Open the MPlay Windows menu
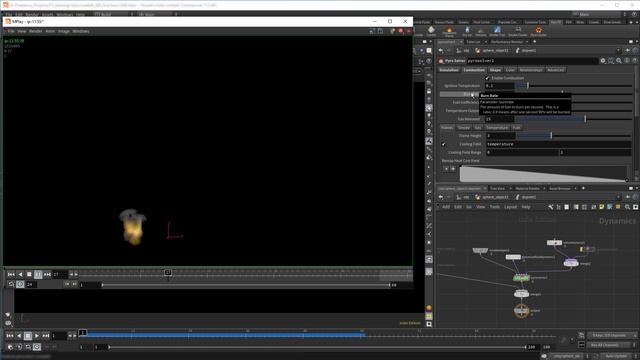 click(x=81, y=31)
